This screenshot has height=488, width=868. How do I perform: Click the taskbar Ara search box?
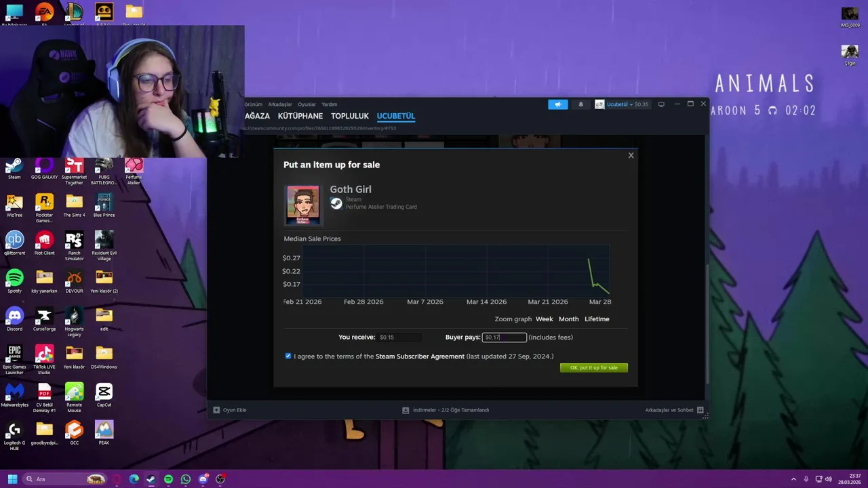point(64,479)
